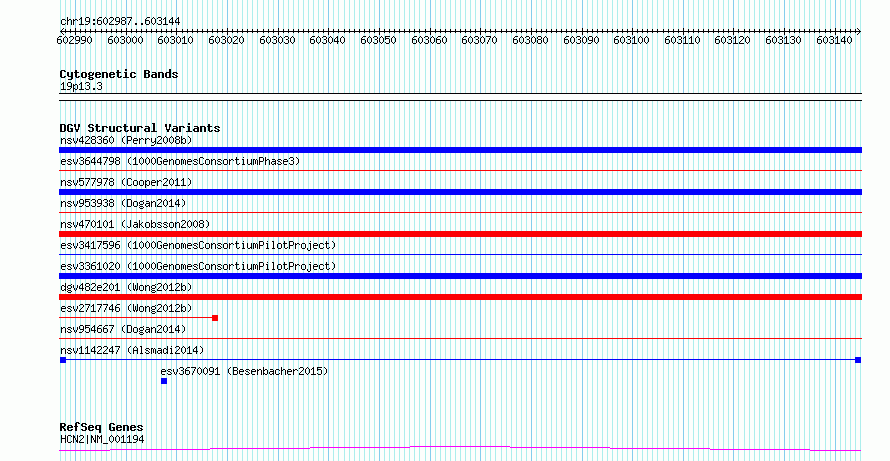The height and width of the screenshot is (461, 890).
Task: Select the blue bar for nsv428360
Action: (460, 150)
